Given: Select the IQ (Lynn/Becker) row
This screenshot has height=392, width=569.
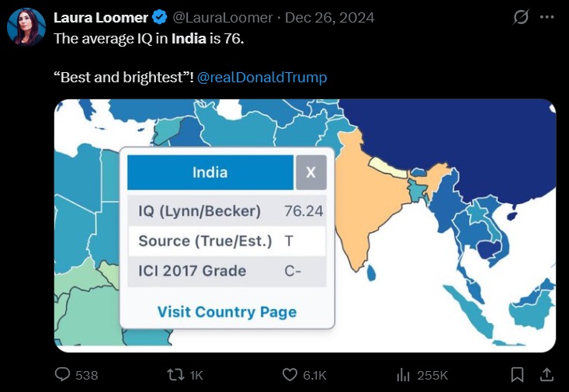Looking at the screenshot, I should click(227, 211).
